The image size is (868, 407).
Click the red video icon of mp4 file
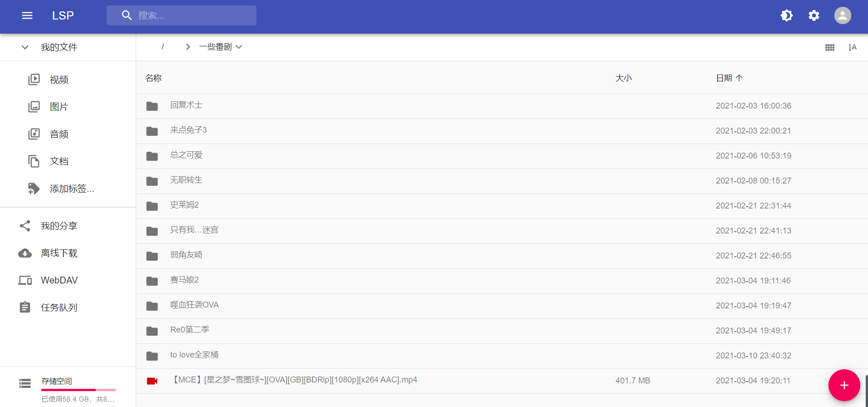pos(152,381)
